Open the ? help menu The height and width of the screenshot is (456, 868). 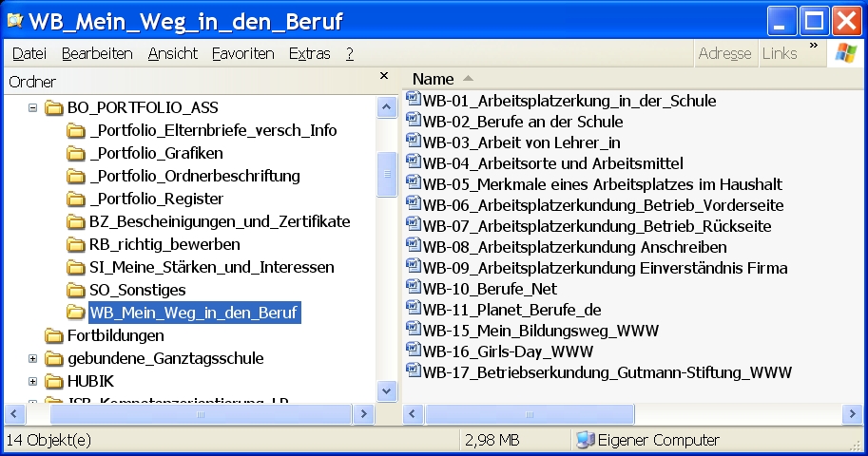coord(349,54)
